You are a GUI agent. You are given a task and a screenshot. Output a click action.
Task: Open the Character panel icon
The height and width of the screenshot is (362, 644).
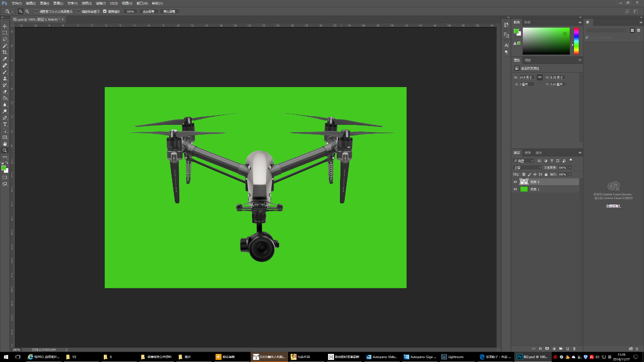(506, 45)
